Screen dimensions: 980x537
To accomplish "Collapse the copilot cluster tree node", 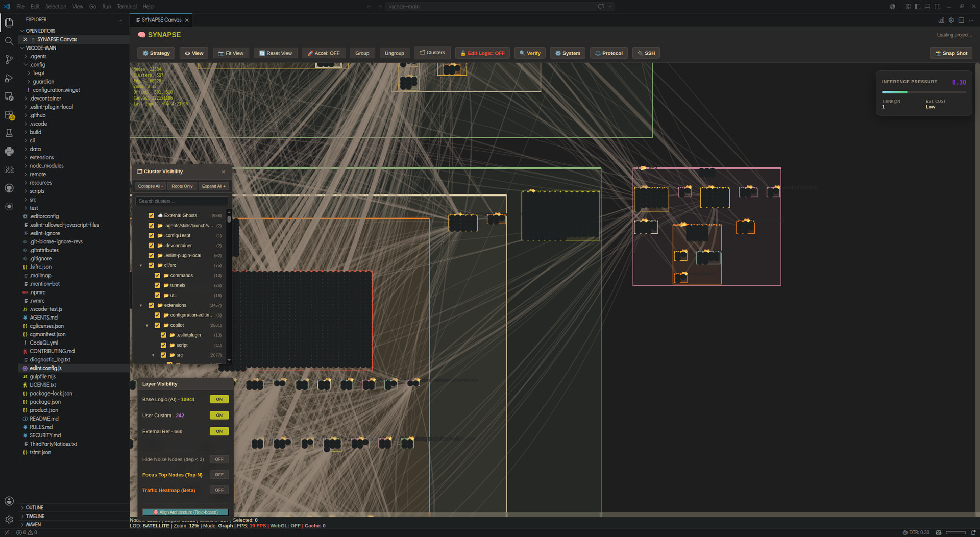I will click(147, 325).
